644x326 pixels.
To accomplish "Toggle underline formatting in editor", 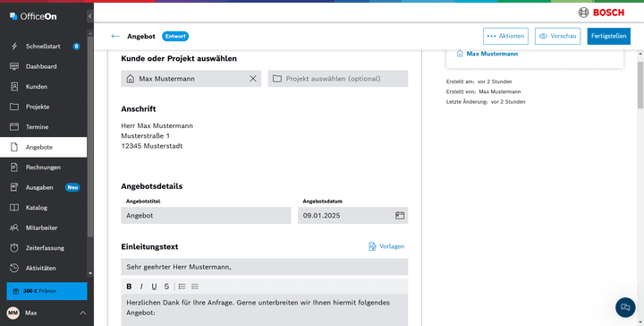I will (x=154, y=287).
